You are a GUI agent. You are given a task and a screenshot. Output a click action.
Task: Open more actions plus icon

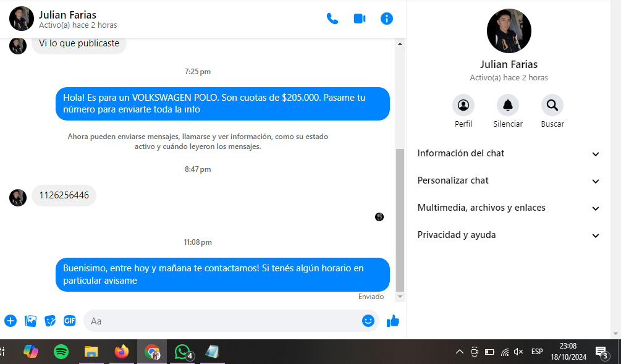tap(11, 321)
